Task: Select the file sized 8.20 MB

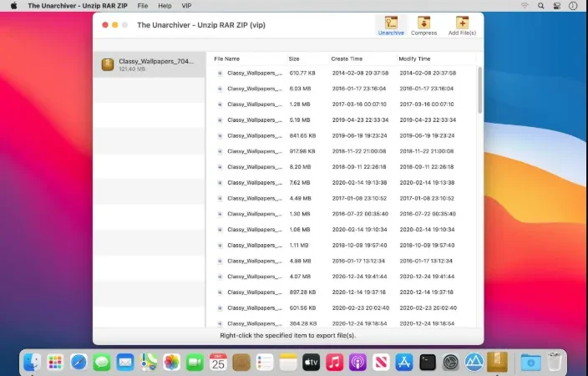Action: click(x=342, y=167)
